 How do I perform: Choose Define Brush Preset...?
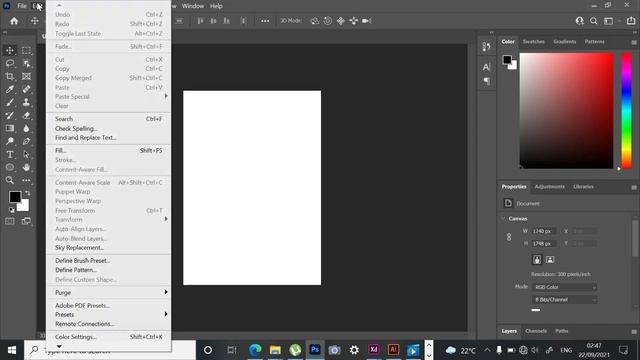pos(109,261)
